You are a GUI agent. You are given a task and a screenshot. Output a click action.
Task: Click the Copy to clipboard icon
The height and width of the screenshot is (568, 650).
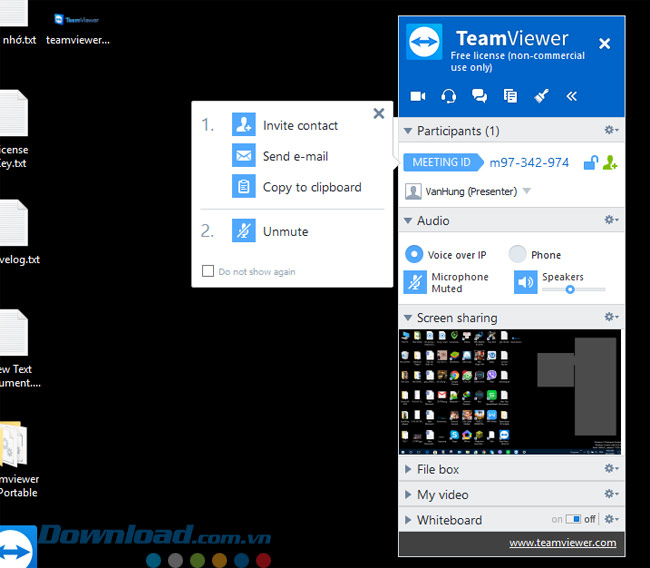pyautogui.click(x=243, y=187)
